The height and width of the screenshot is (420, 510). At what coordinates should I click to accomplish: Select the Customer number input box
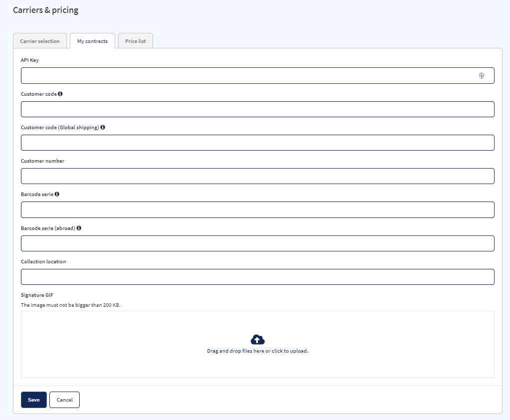point(258,176)
